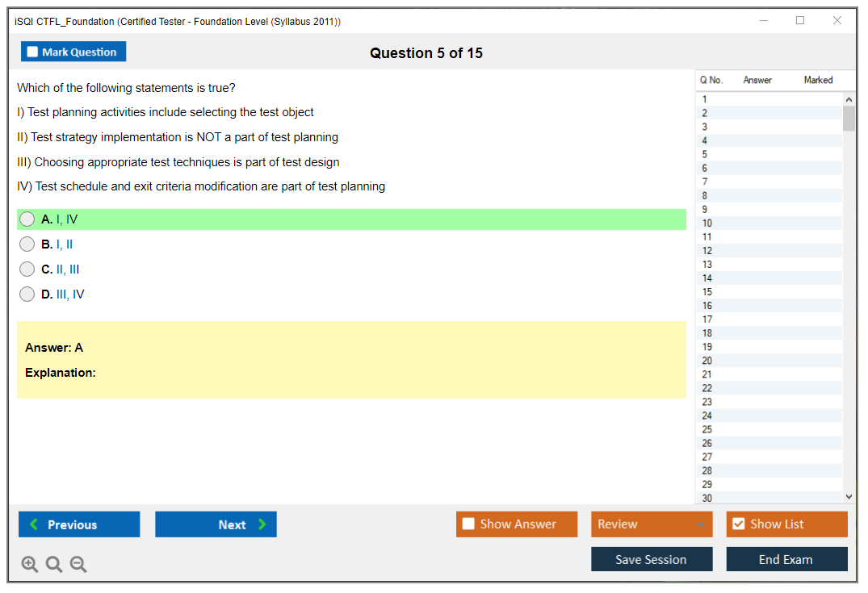Select answer option A radio button
868x593 pixels.
pyautogui.click(x=27, y=219)
